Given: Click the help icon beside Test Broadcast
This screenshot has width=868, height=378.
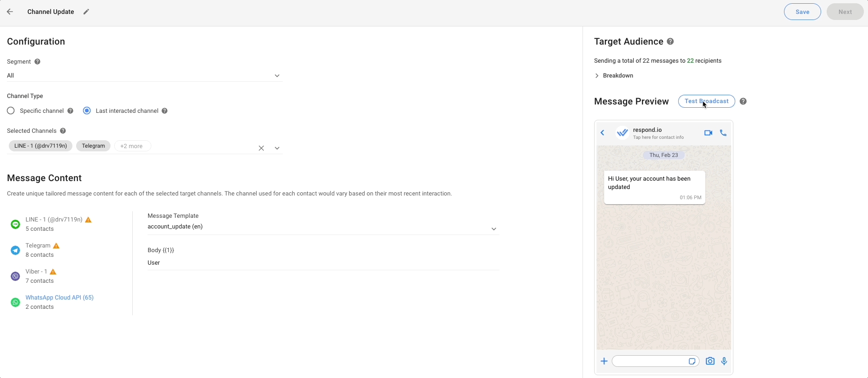Looking at the screenshot, I should click(x=743, y=102).
